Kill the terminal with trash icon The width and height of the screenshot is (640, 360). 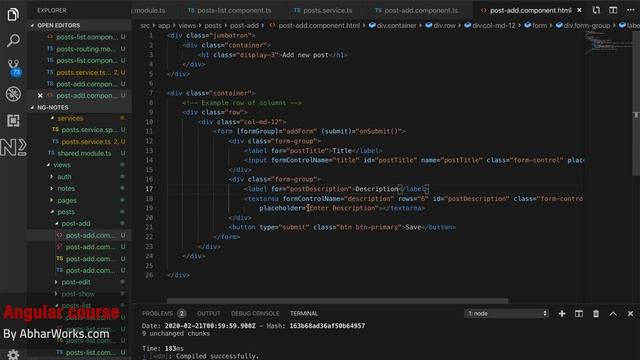pos(596,313)
